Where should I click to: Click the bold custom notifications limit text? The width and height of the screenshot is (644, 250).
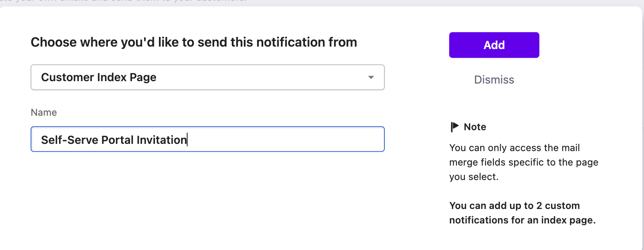(x=522, y=213)
